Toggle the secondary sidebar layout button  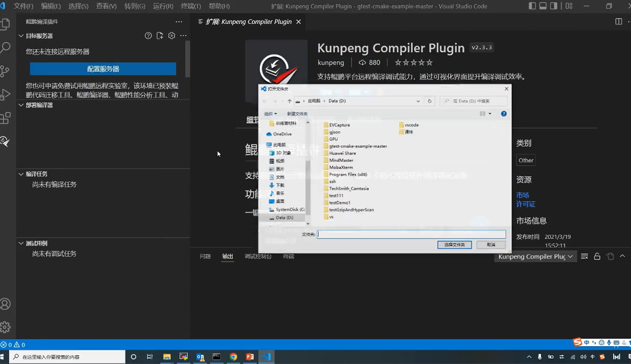tap(554, 6)
